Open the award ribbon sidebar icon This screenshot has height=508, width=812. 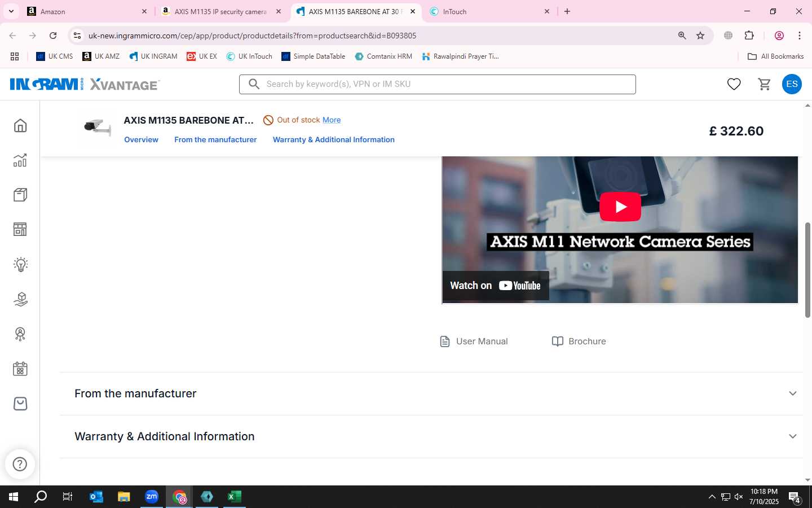point(20,334)
